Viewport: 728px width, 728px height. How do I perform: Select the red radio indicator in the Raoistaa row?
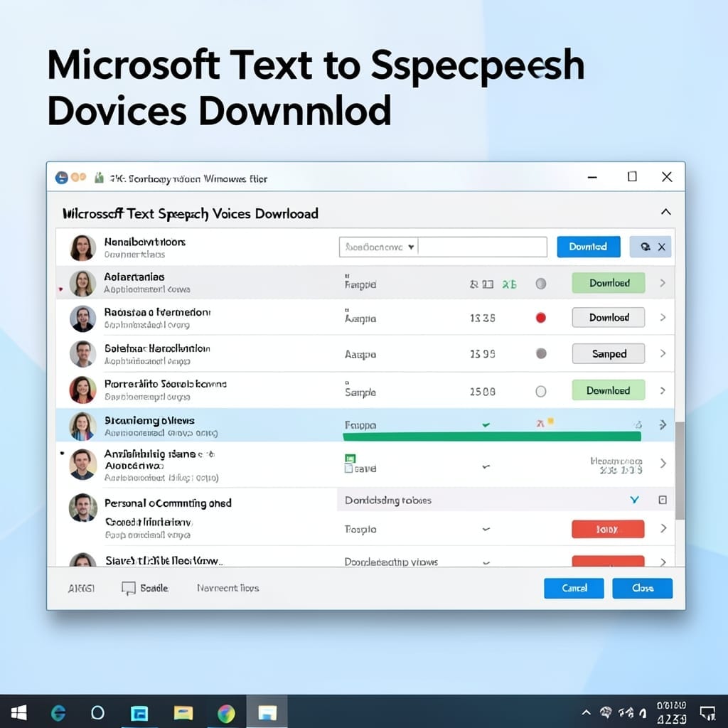point(541,318)
